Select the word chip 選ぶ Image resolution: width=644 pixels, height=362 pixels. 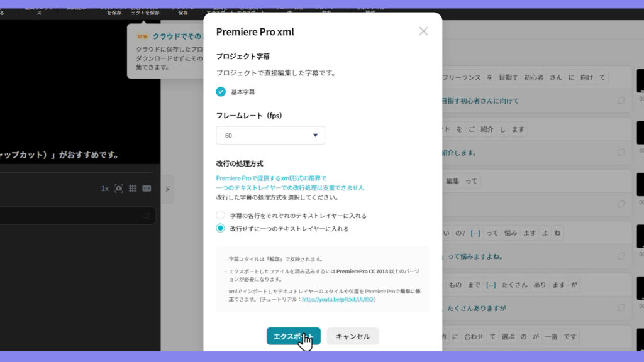pos(508,337)
